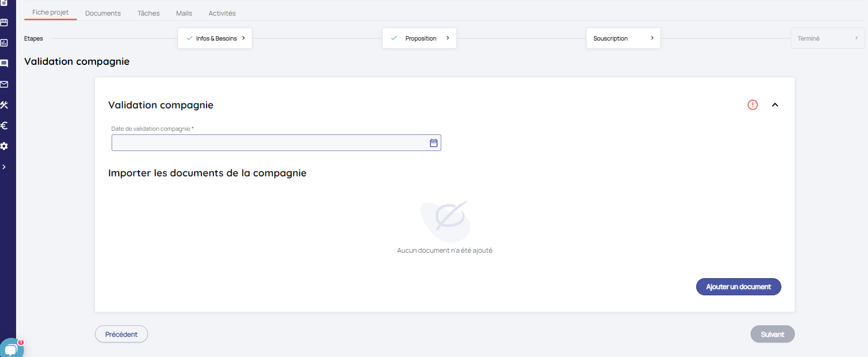Open the chat messages sidebar icon
Viewport: 868px width, 357px height.
pyautogui.click(x=4, y=63)
